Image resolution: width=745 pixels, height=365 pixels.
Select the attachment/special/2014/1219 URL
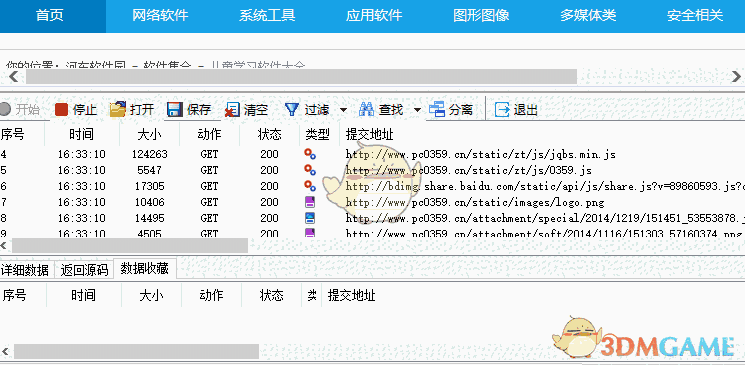click(x=545, y=218)
